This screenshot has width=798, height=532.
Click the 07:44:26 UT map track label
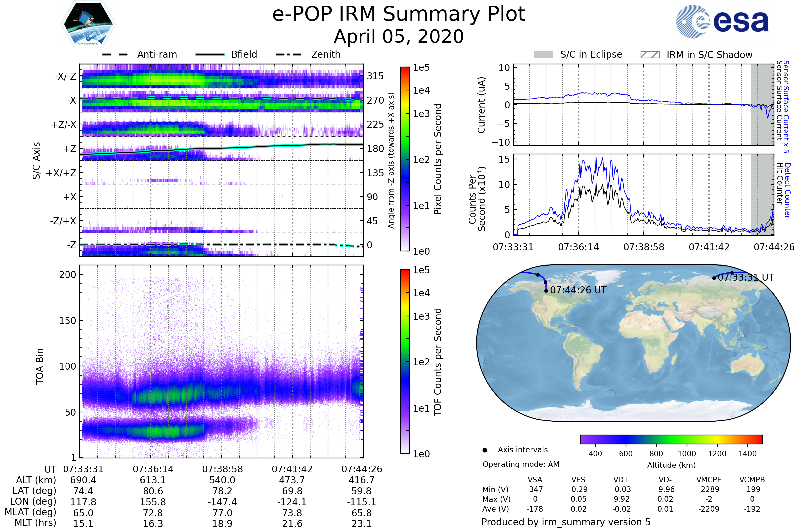coord(578,290)
